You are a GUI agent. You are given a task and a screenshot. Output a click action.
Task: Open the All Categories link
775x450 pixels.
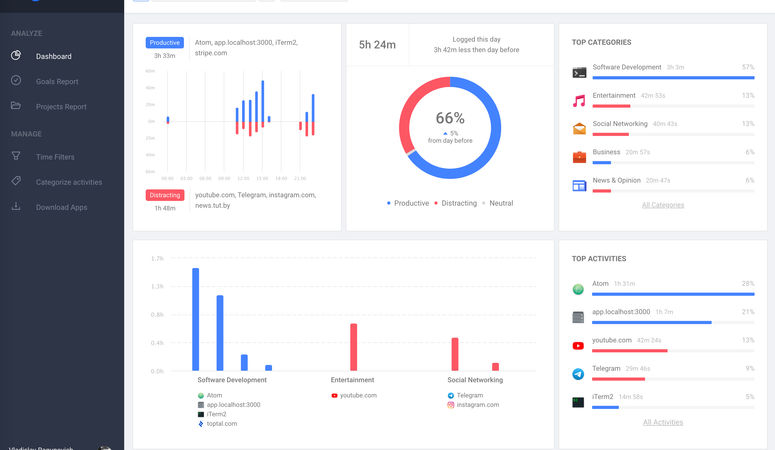click(x=663, y=205)
